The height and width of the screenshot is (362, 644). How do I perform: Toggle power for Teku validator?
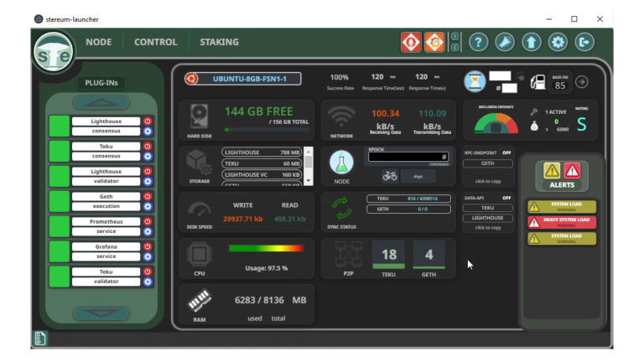[148, 271]
